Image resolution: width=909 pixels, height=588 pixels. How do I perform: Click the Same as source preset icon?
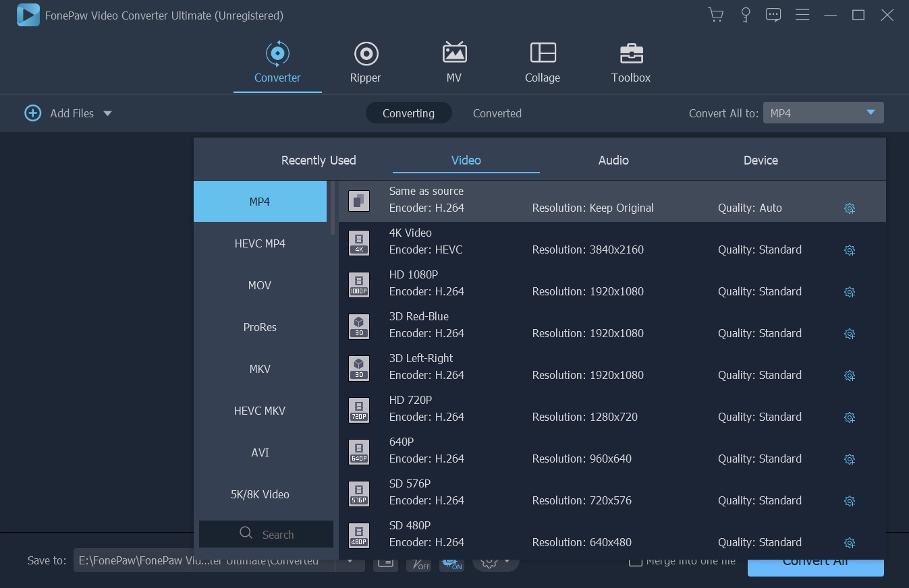[x=359, y=201]
